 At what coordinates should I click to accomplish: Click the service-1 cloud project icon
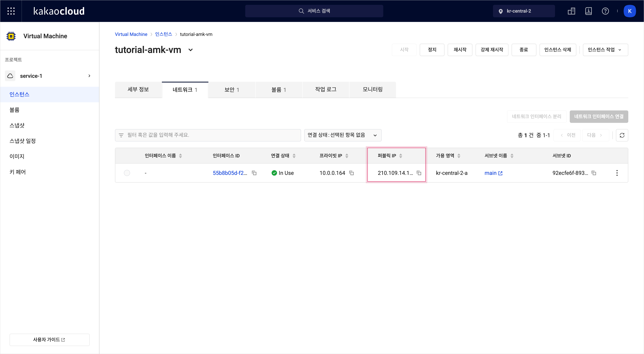10,76
